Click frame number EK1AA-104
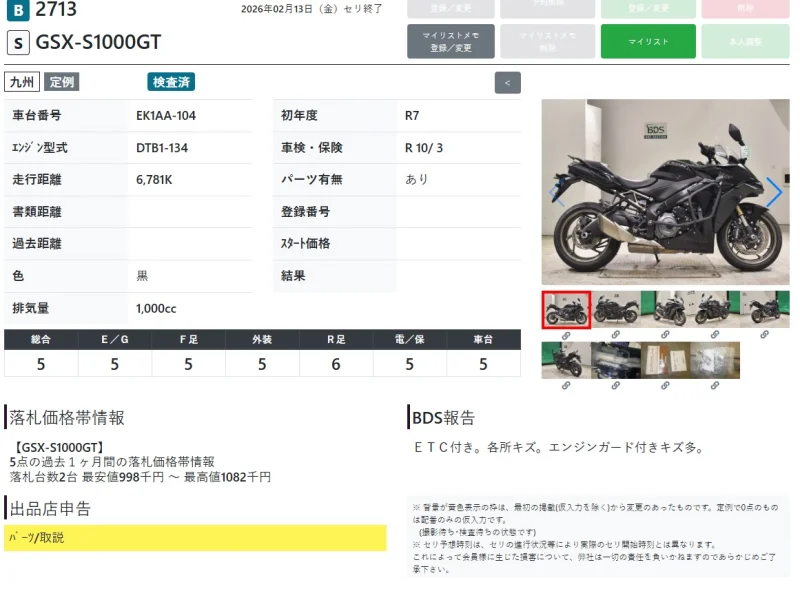Screen dimensions: 800x600 pos(166,116)
